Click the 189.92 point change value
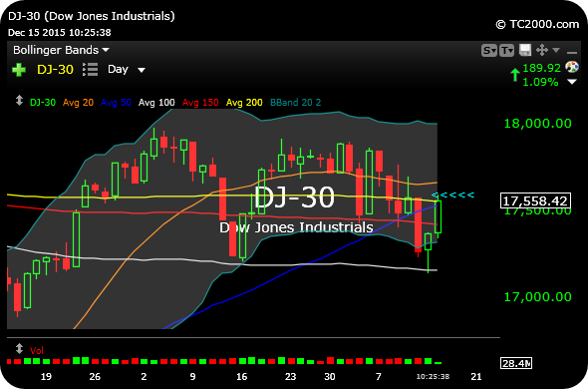The height and width of the screenshot is (389, 588). pyautogui.click(x=541, y=68)
